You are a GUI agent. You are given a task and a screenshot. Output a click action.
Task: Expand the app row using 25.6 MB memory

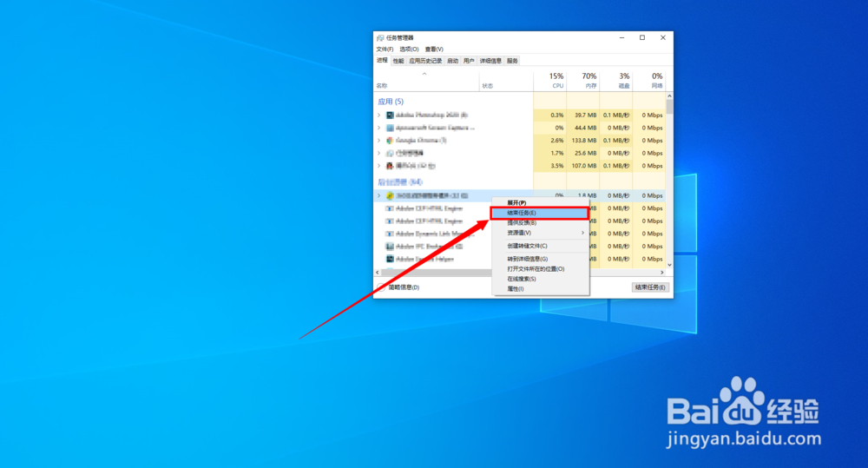click(379, 154)
